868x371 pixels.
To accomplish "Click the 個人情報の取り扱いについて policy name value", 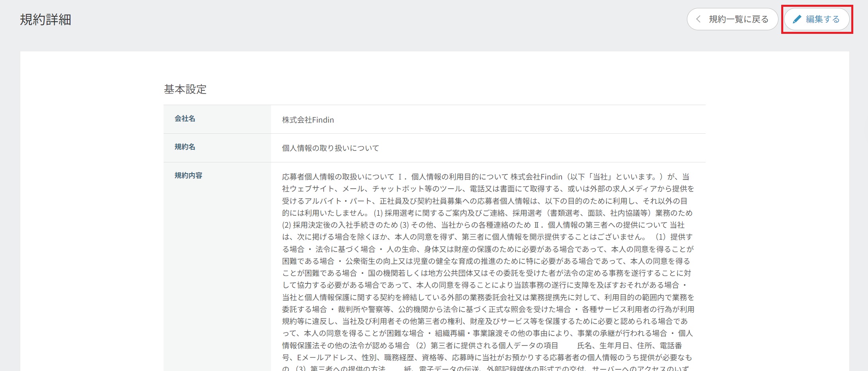I will (330, 148).
